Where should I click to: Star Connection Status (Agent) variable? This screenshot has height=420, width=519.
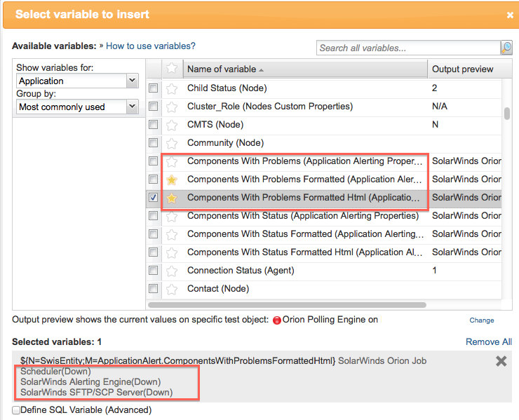click(172, 271)
